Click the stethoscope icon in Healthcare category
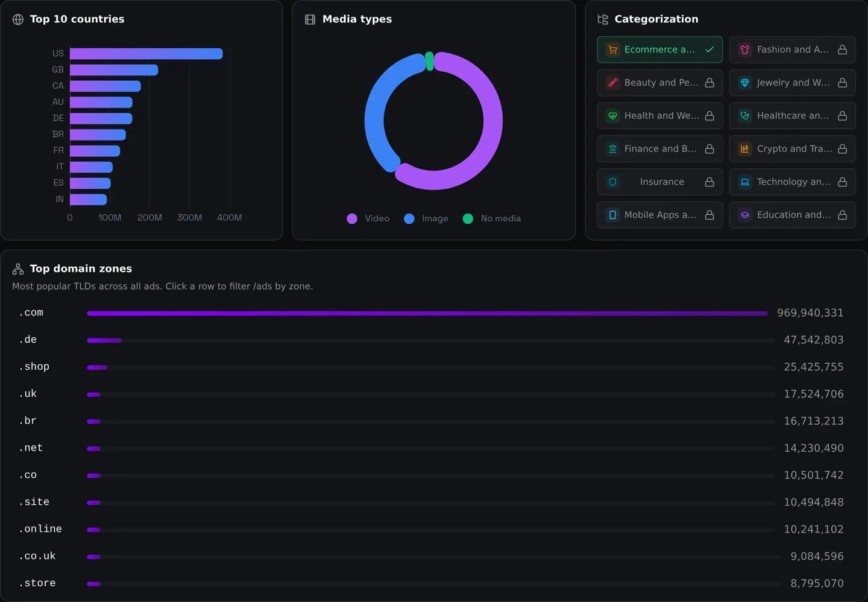Viewport: 868px width, 602px height. click(745, 116)
